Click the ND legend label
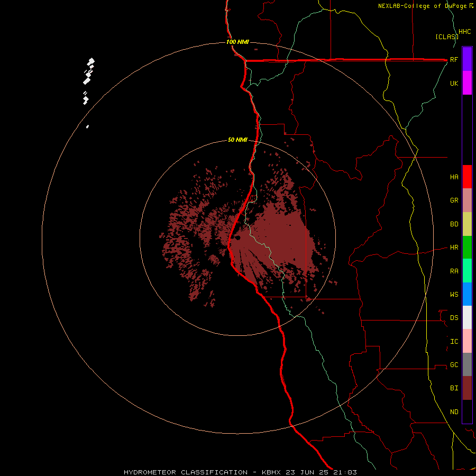The image size is (476, 476). (x=454, y=412)
